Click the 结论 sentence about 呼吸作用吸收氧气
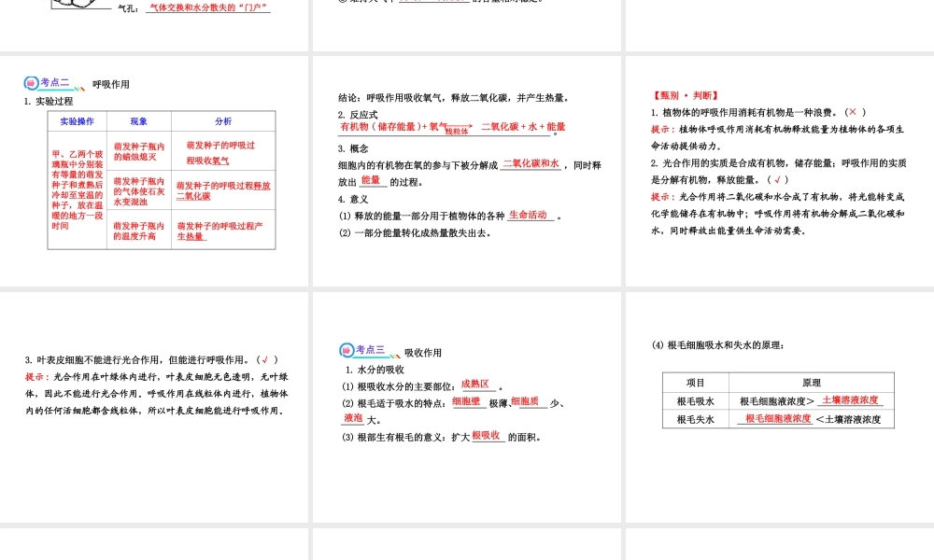Screen dimensions: 934x560 (454, 98)
